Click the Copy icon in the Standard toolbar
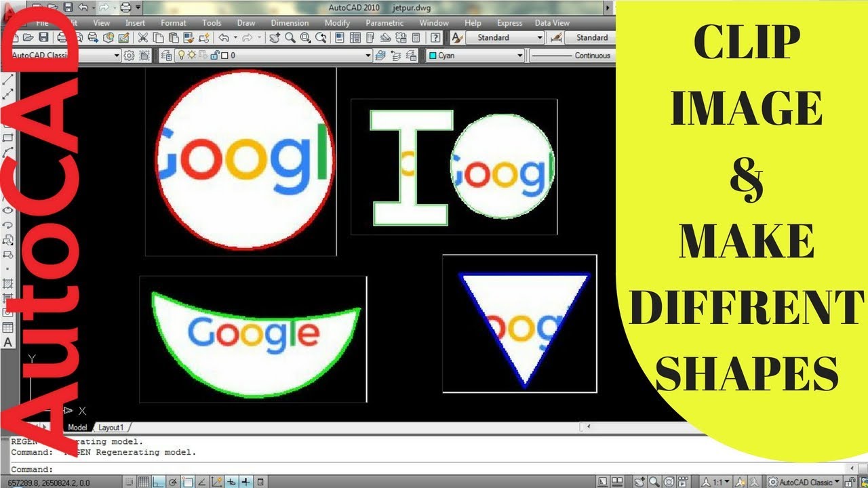The image size is (868, 488). coord(158,37)
